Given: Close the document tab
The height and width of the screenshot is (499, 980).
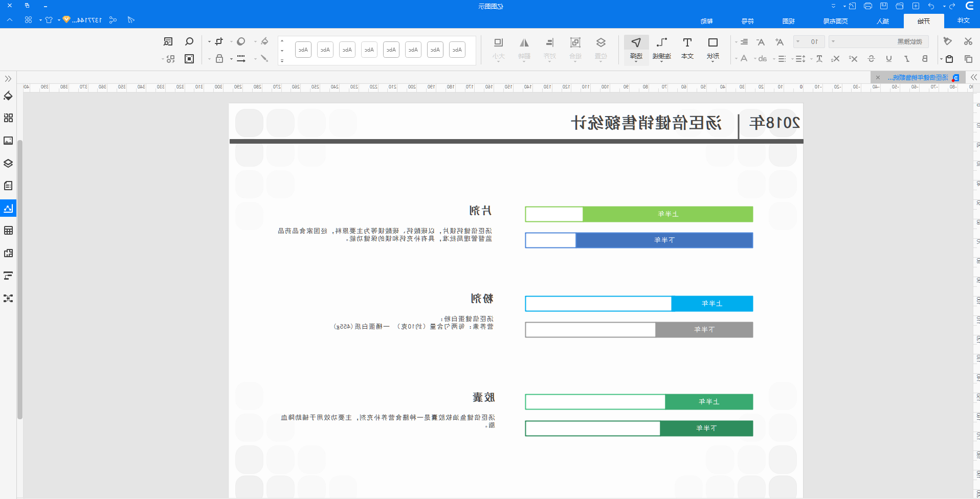Looking at the screenshot, I should [x=878, y=77].
